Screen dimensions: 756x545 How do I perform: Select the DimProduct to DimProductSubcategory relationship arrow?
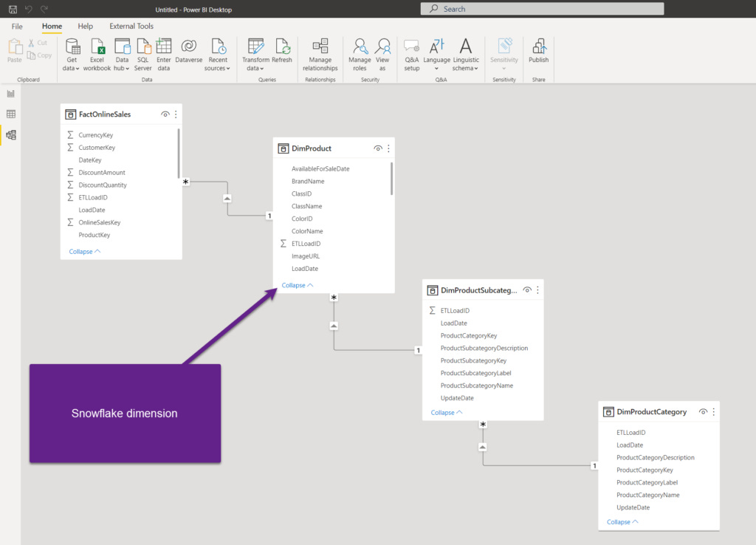pos(334,326)
